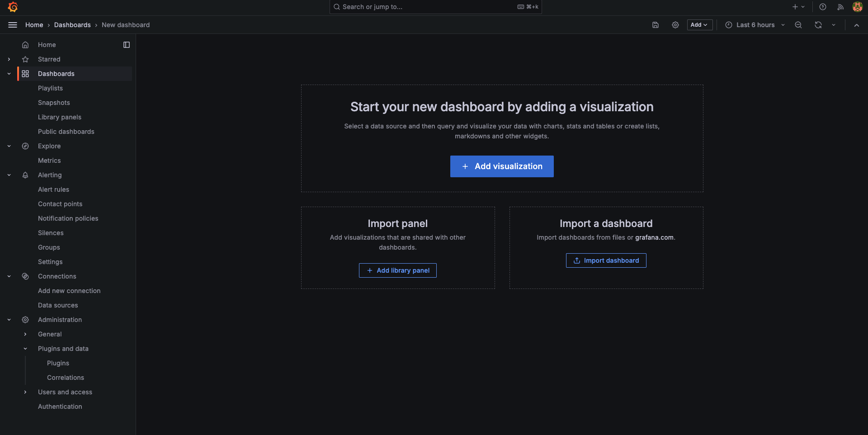Click the refresh dashboard icon
Viewport: 868px width, 435px height.
coord(818,25)
